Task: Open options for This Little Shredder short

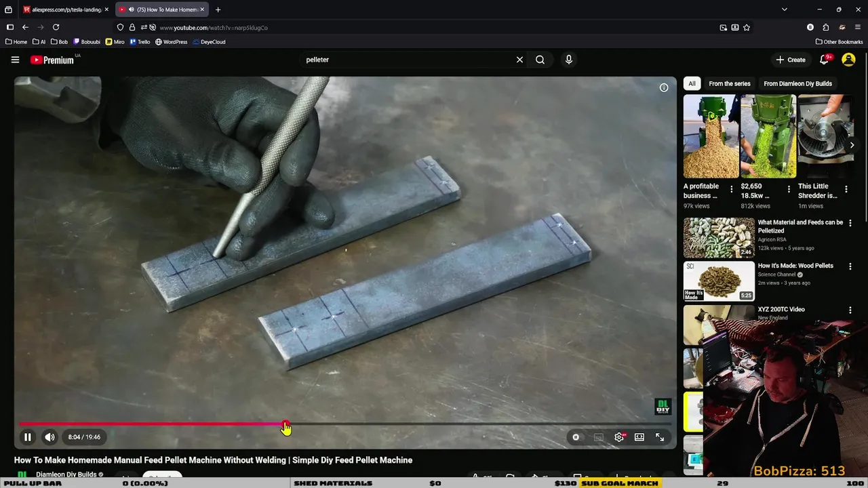Action: pyautogui.click(x=846, y=189)
